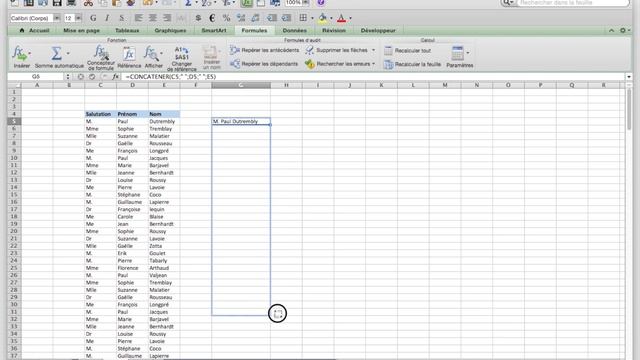This screenshot has width=640, height=360.
Task: Expand the formula bar arrow
Action: tap(629, 77)
